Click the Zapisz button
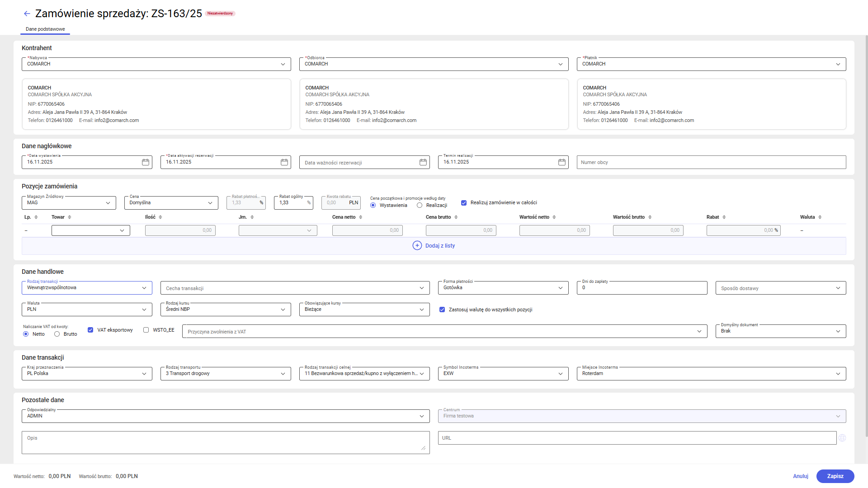This screenshot has height=488, width=868. pyautogui.click(x=835, y=476)
